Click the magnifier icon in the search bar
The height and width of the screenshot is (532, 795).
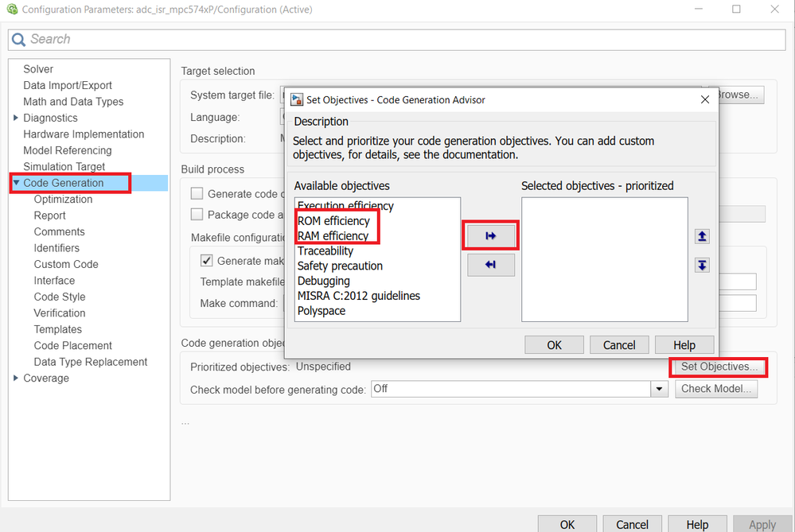tap(17, 38)
